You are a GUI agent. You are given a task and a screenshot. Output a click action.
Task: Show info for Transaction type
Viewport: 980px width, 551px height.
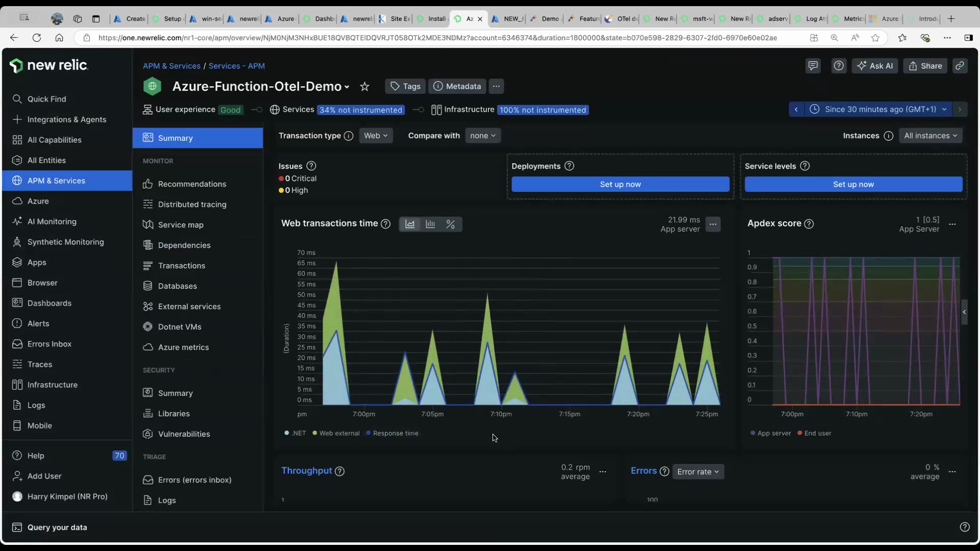pos(349,136)
